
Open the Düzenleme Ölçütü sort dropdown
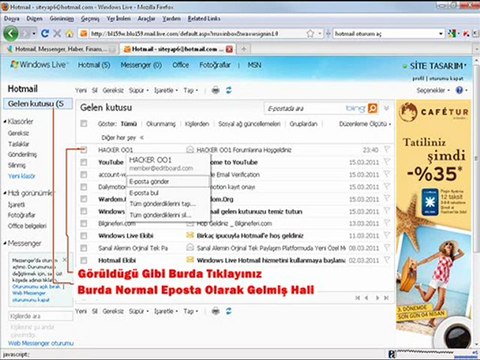tap(365, 124)
